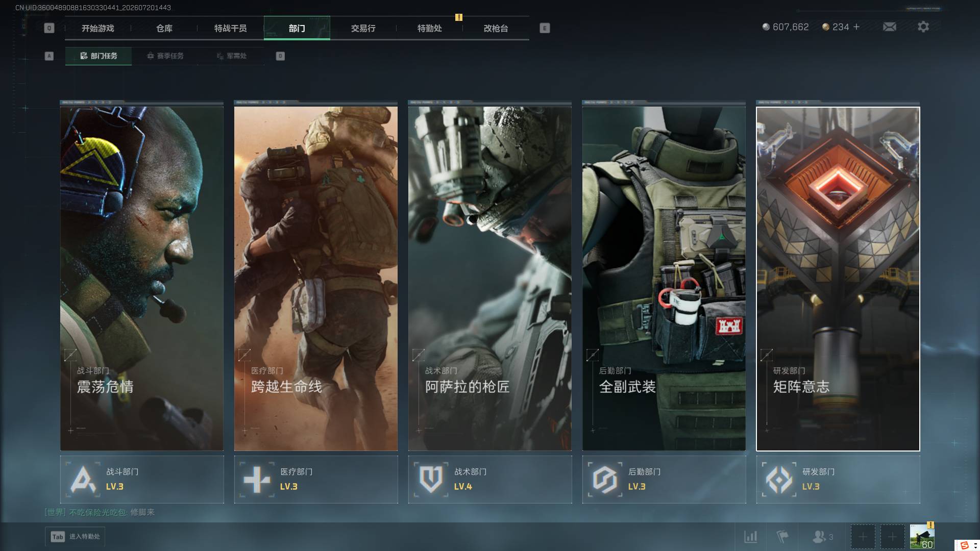980x551 pixels.
Task: Click the Sogou input method tray icon
Action: click(964, 545)
